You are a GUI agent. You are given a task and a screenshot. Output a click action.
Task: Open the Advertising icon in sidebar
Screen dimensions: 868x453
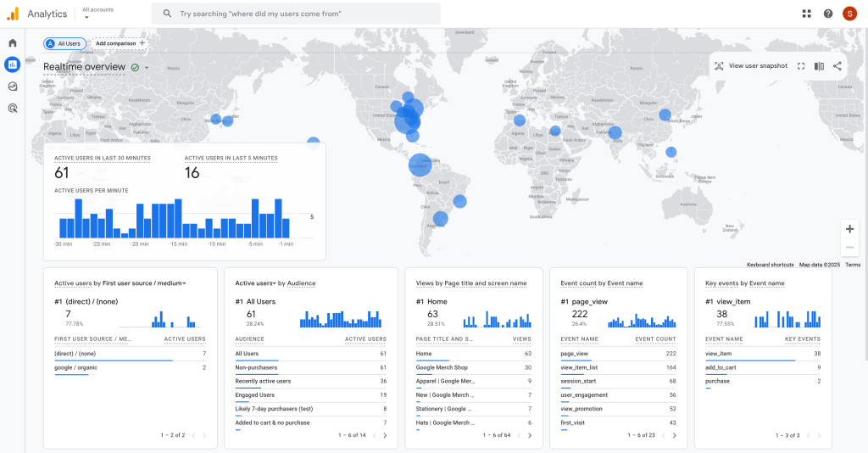coord(13,108)
